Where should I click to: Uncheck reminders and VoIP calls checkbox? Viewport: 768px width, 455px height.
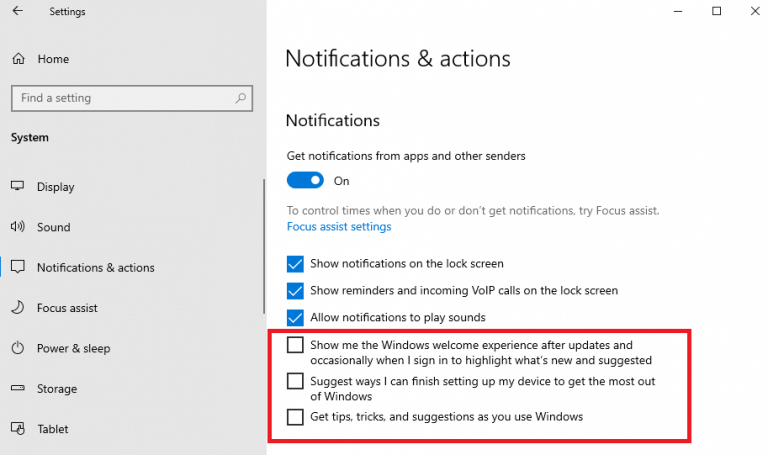295,291
